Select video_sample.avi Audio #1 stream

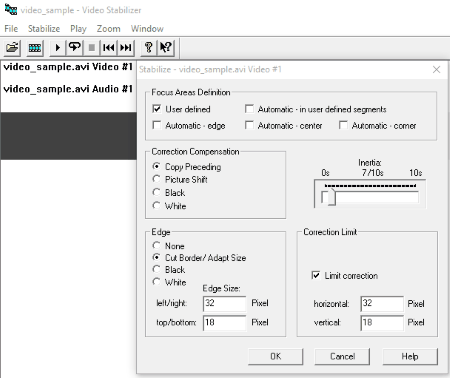tap(68, 89)
